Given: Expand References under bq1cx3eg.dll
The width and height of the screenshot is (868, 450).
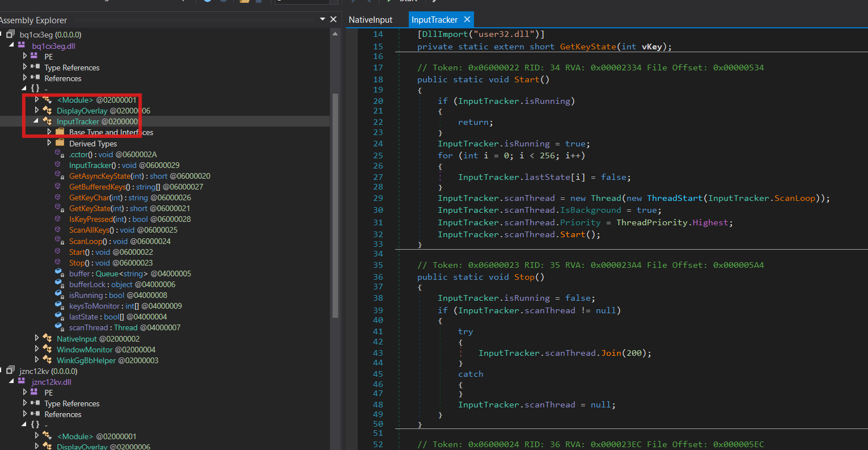Looking at the screenshot, I should pyautogui.click(x=25, y=78).
